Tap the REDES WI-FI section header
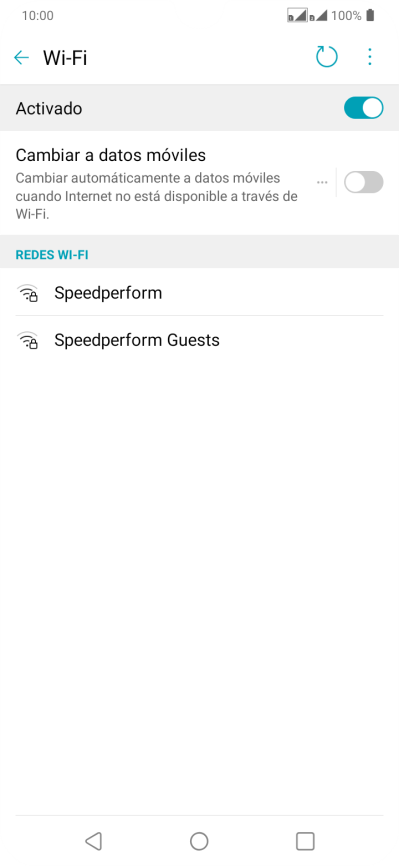The height and width of the screenshot is (866, 399). click(52, 255)
